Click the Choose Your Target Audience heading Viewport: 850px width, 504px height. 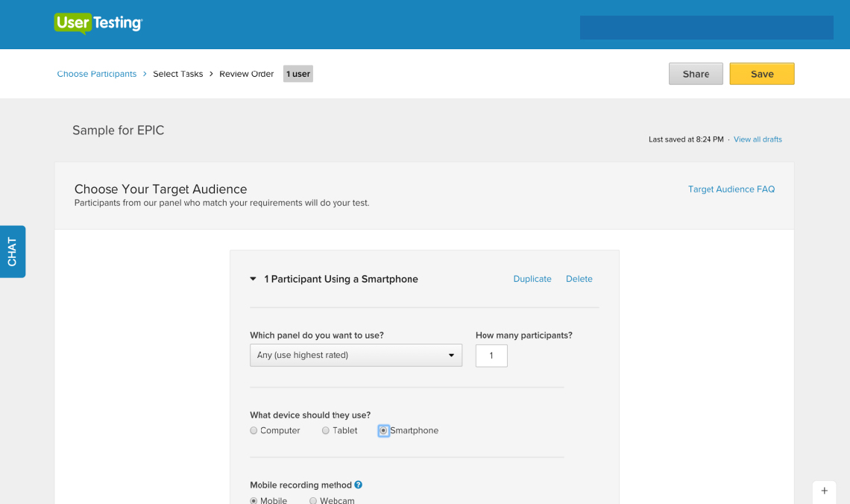pyautogui.click(x=160, y=189)
